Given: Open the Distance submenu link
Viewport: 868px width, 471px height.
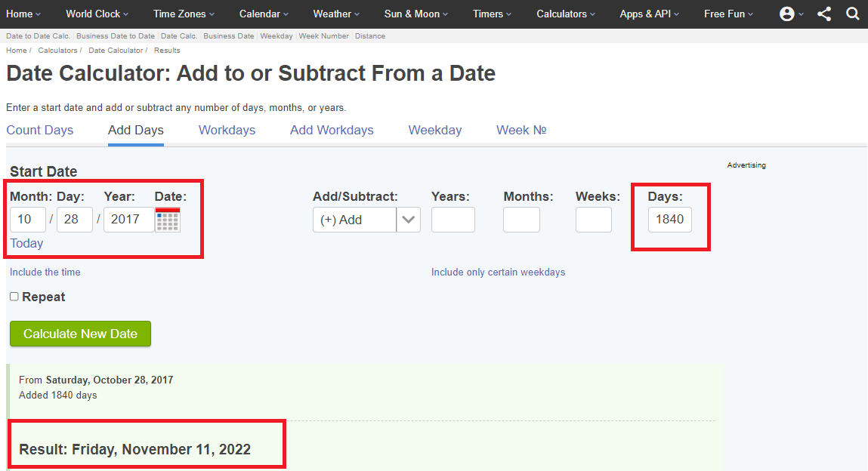Looking at the screenshot, I should (x=370, y=36).
